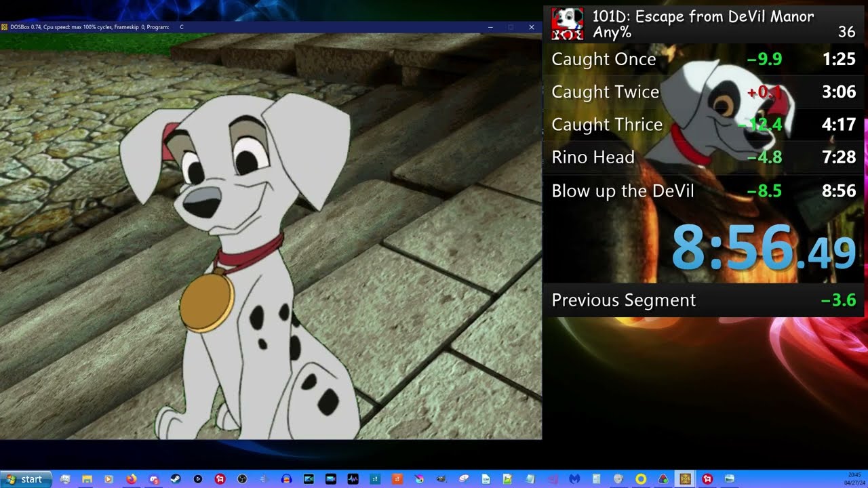Click the black circle play-button taskbar icon
The width and height of the screenshot is (868, 488).
coord(198,479)
